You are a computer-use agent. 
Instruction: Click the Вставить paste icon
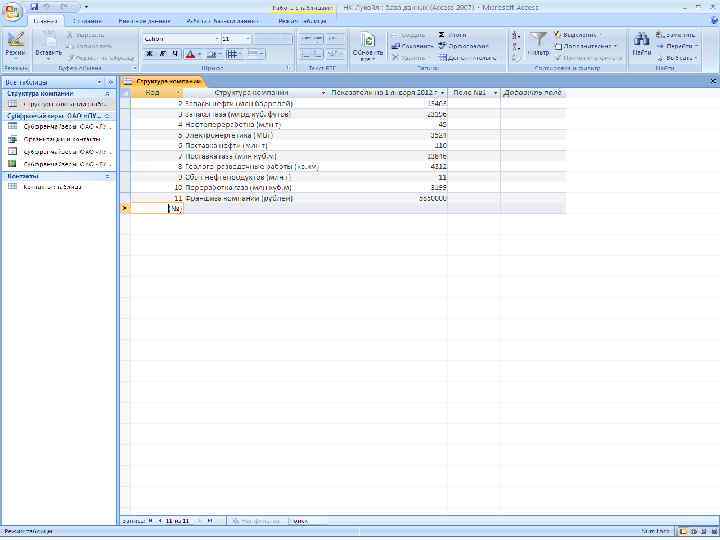tap(48, 45)
